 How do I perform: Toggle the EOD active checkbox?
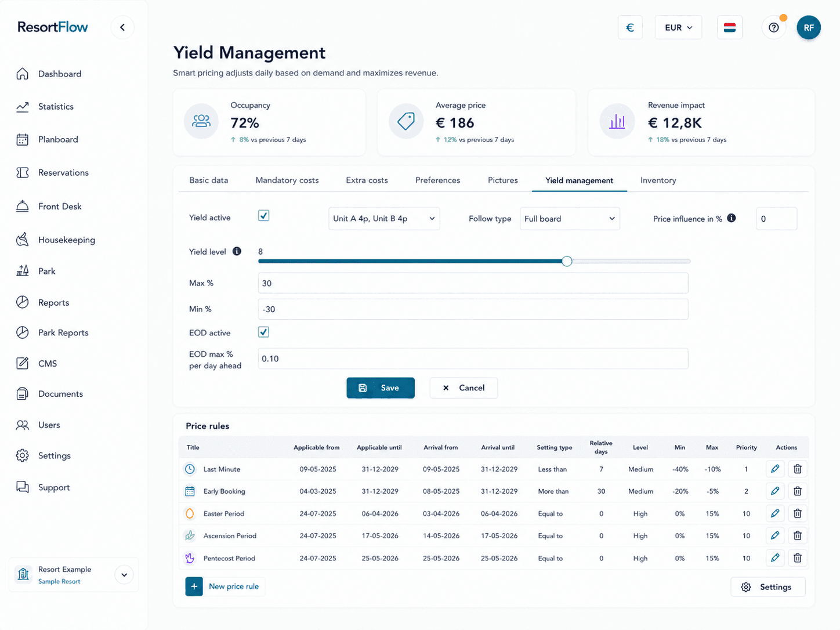[x=263, y=332]
